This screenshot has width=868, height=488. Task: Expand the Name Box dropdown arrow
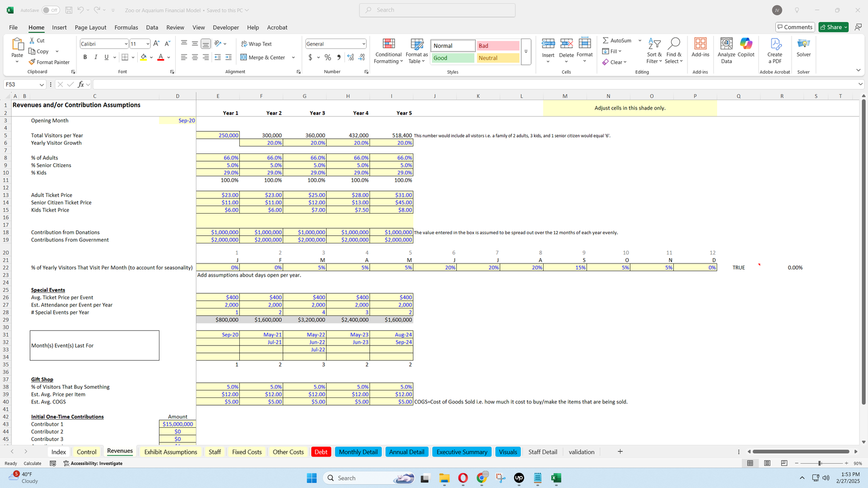(41, 85)
